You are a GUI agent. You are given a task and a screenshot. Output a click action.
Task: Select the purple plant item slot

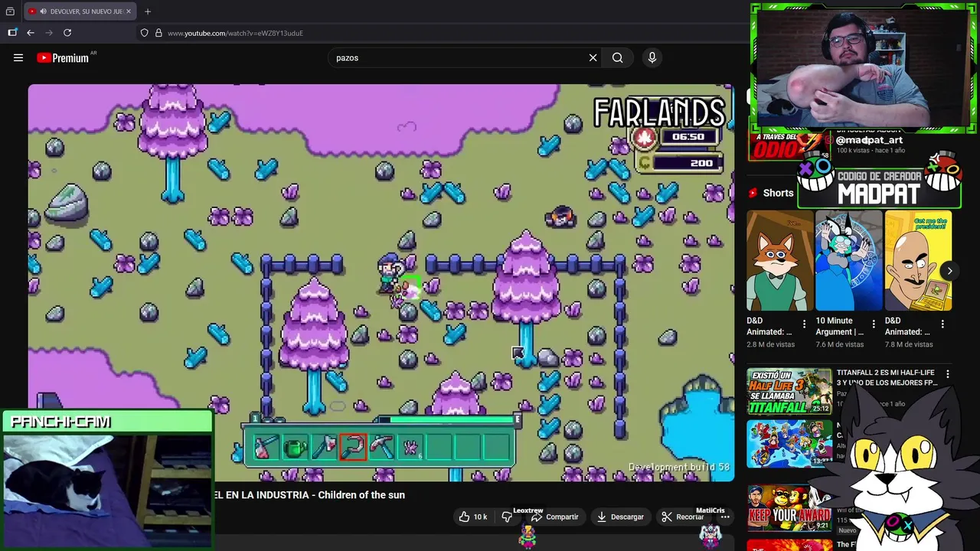coord(411,447)
